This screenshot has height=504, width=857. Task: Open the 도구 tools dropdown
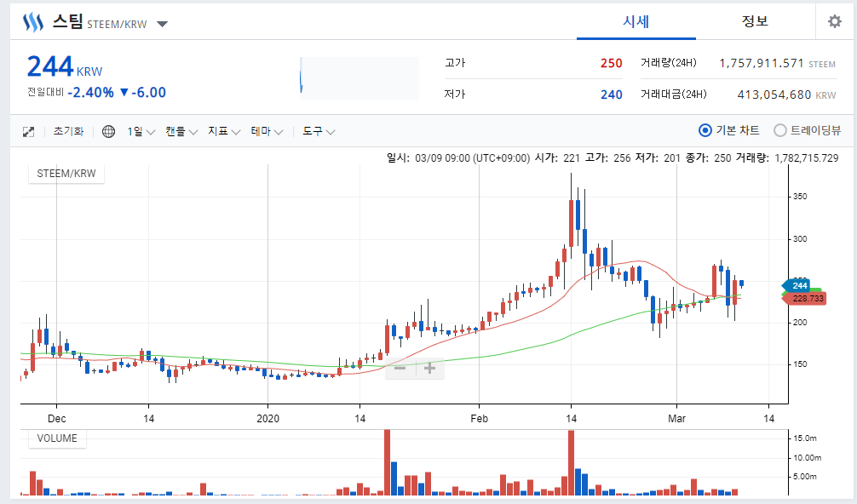319,132
